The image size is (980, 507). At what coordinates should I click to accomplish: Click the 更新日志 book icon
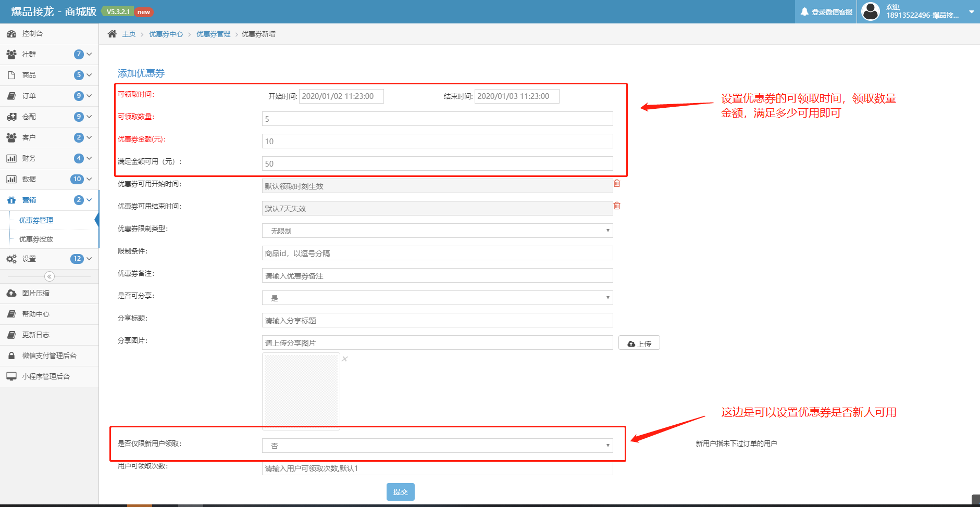point(11,335)
